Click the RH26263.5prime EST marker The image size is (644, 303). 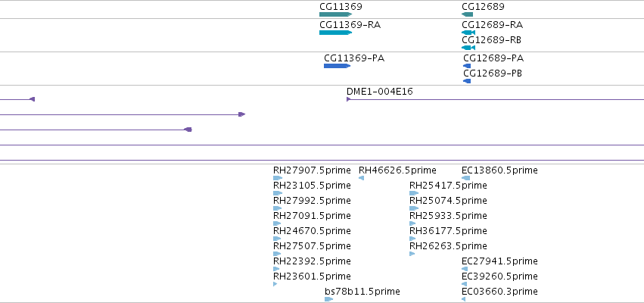click(412, 254)
